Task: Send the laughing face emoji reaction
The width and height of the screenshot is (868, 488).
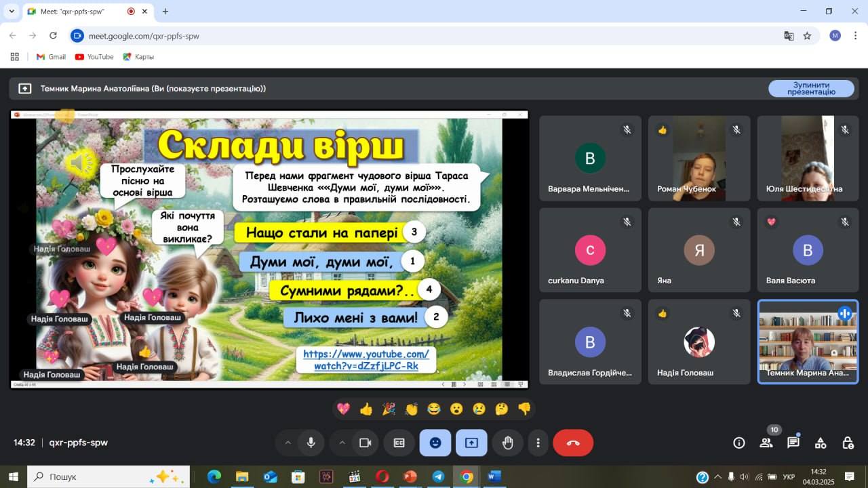Action: coord(434,409)
